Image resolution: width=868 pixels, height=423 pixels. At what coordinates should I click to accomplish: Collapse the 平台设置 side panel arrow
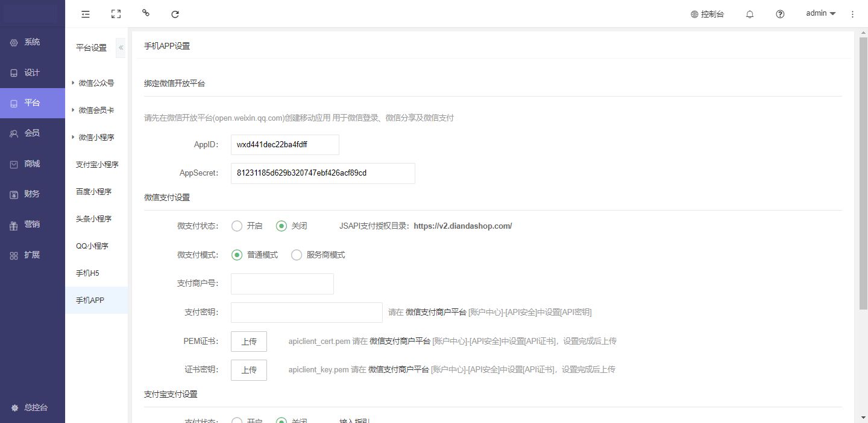point(121,48)
